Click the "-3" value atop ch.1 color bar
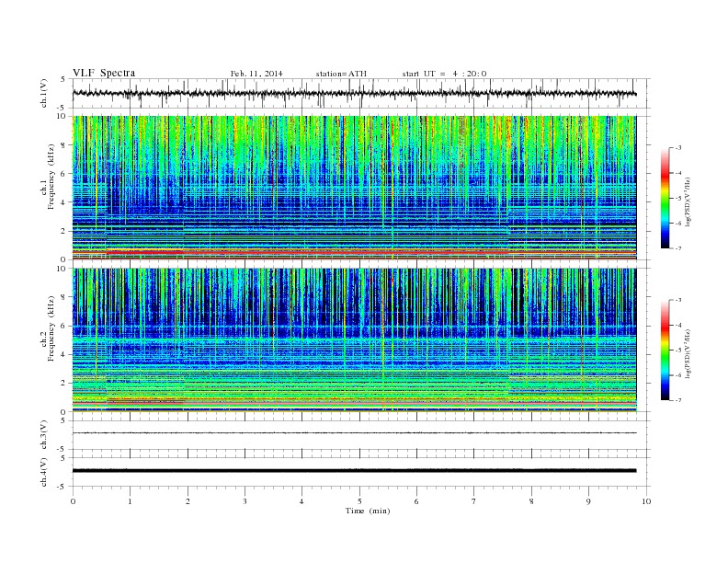Image resolution: width=728 pixels, height=563 pixels. tap(677, 148)
